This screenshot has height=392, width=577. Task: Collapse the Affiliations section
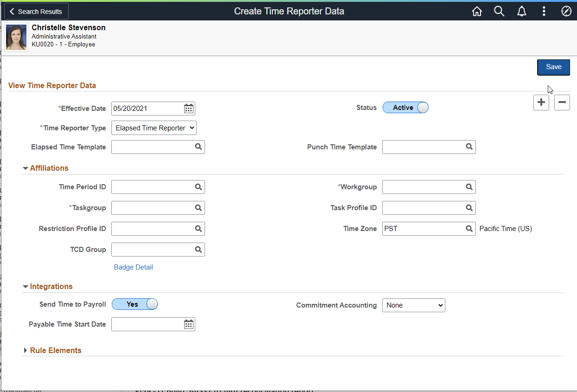coord(45,168)
